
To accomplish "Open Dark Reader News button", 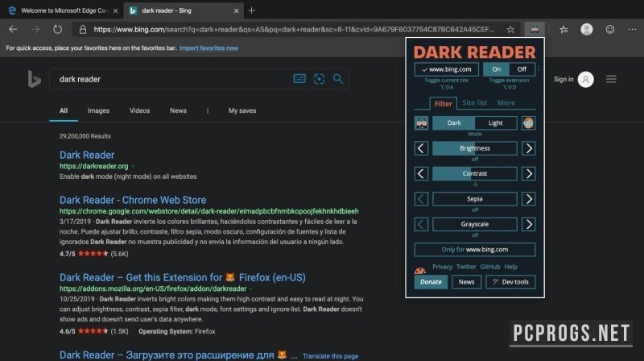I will pyautogui.click(x=466, y=282).
